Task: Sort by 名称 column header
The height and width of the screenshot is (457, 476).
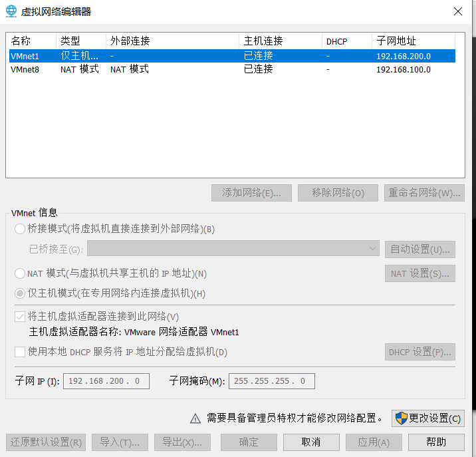Action: 32,41
